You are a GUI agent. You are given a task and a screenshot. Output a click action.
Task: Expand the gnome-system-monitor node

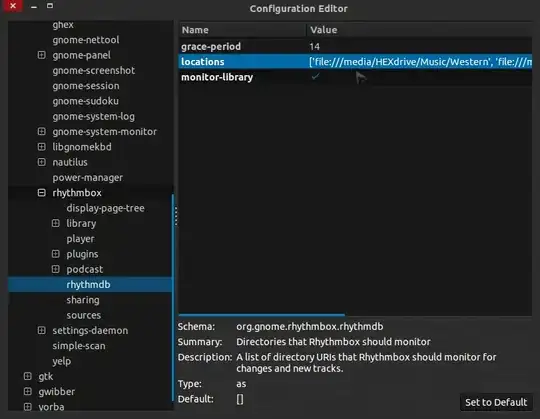pos(42,132)
